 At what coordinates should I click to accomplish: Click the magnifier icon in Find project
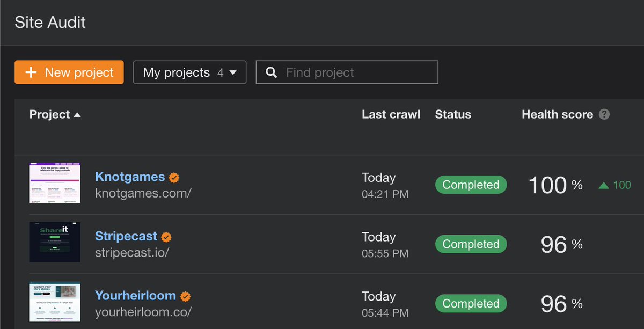pos(272,72)
